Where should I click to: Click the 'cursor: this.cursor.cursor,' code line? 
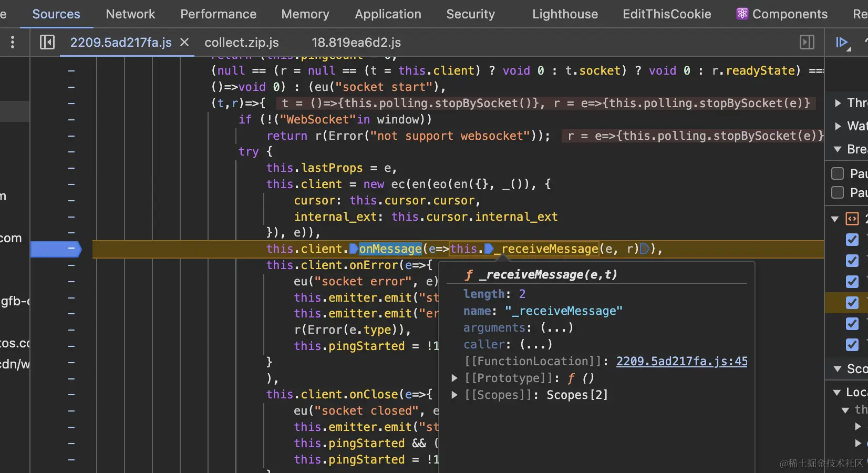[387, 200]
